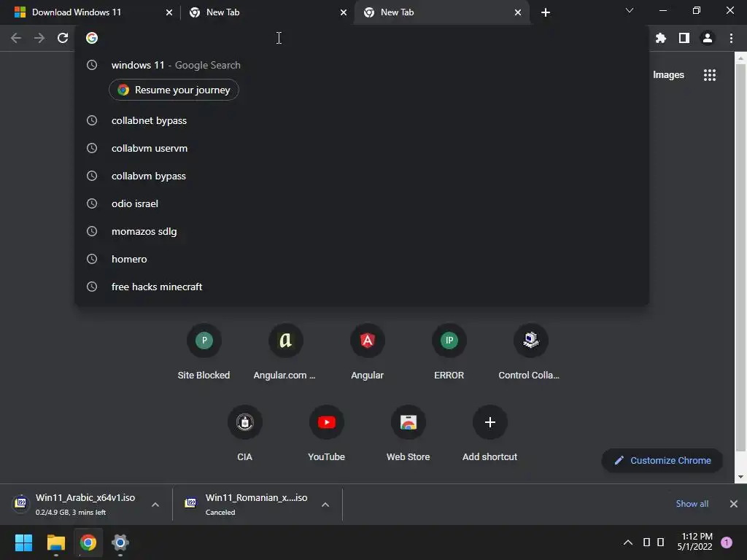Viewport: 747px width, 560px height.
Task: Open the Windows Start menu
Action: pos(23,542)
